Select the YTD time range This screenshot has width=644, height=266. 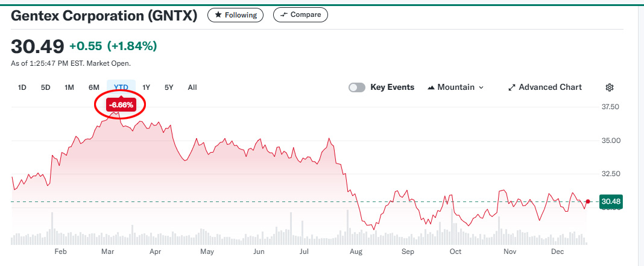121,87
